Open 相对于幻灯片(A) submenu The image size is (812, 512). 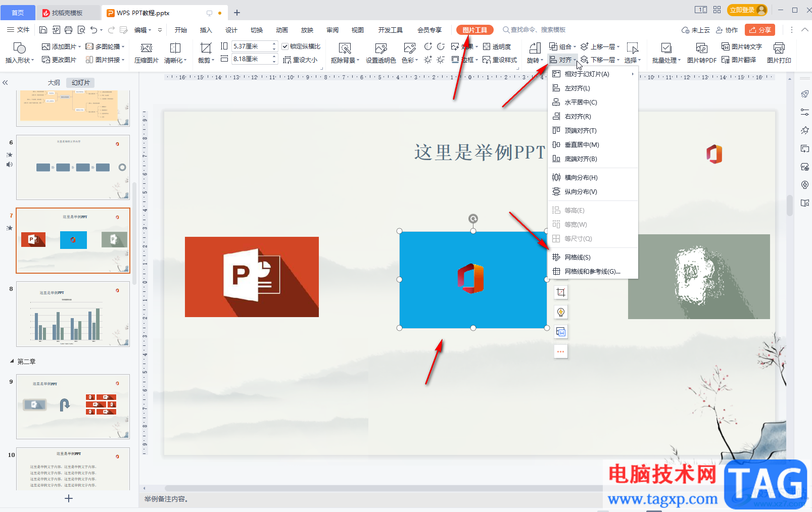(593, 74)
